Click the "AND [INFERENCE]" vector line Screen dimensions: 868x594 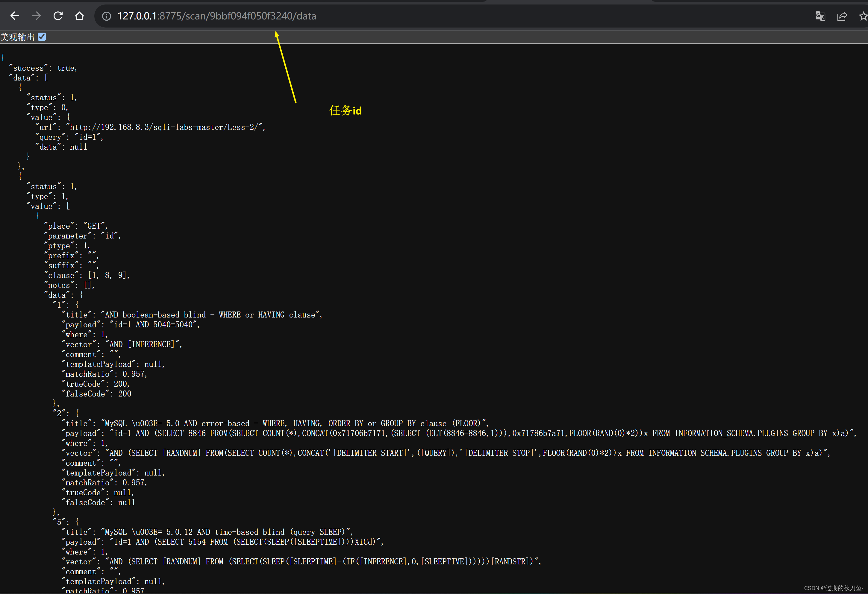122,344
